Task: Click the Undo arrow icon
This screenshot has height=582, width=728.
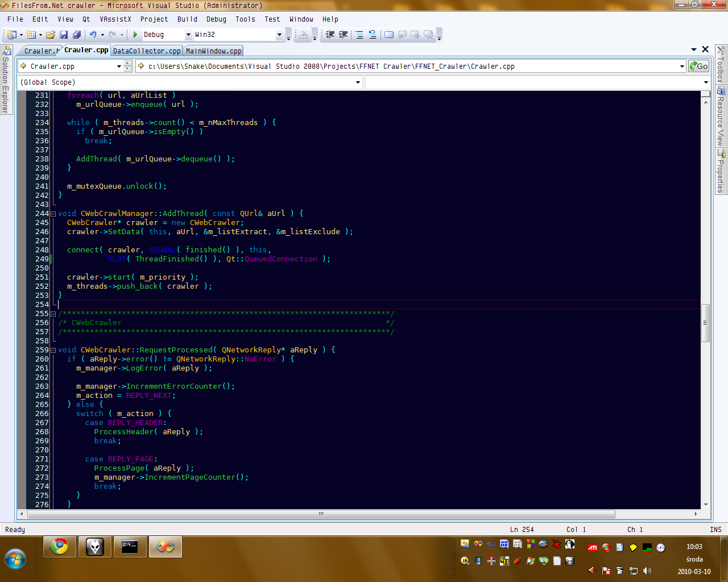Action: click(93, 35)
